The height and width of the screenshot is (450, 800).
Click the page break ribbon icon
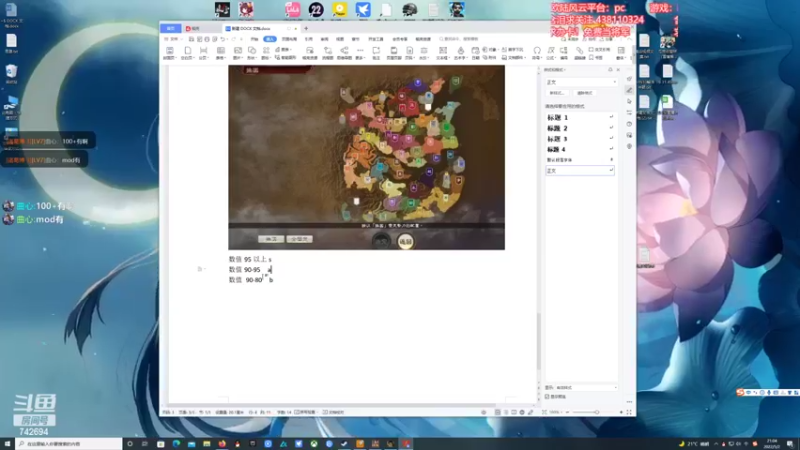204,53
